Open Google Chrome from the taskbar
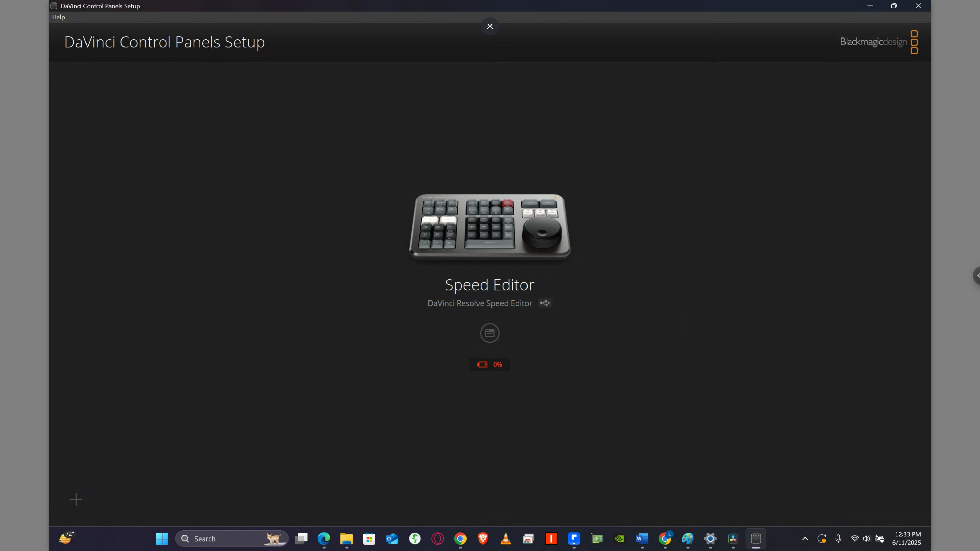Screen dimensions: 980x551 [x=460, y=539]
